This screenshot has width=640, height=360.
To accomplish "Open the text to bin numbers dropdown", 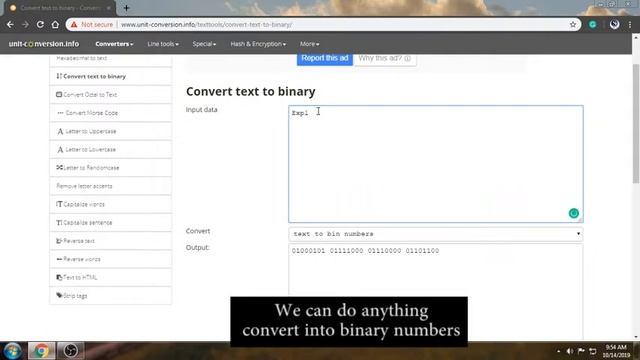I will pyautogui.click(x=436, y=234).
